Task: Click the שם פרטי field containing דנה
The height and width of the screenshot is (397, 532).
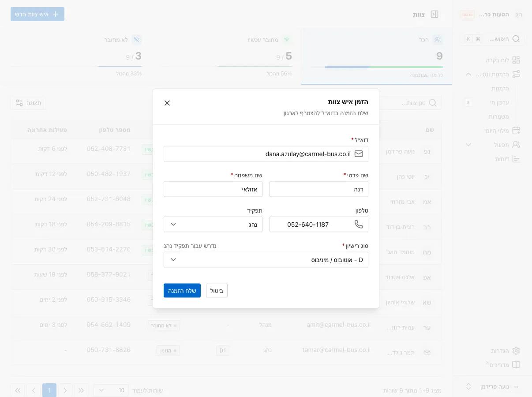Action: pos(319,189)
